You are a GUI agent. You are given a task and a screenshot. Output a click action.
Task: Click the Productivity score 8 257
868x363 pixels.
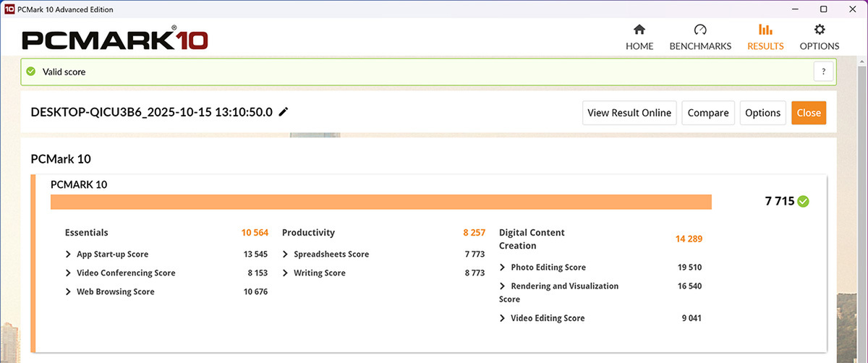pyautogui.click(x=475, y=232)
